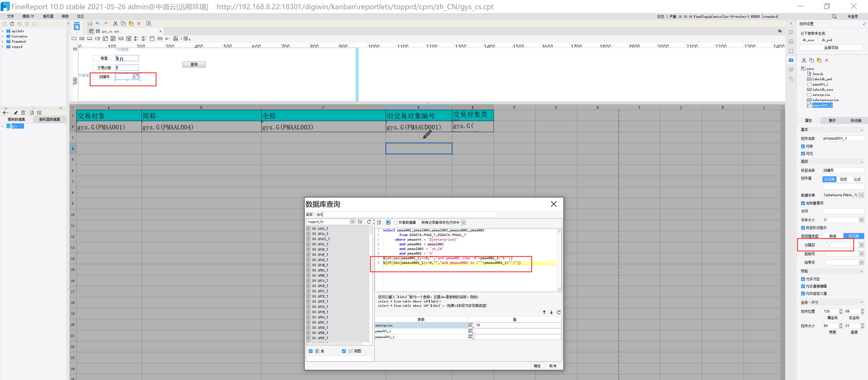Click the Cut scissors icon in widget settings panel
The image size is (868, 380).
coord(804,60)
